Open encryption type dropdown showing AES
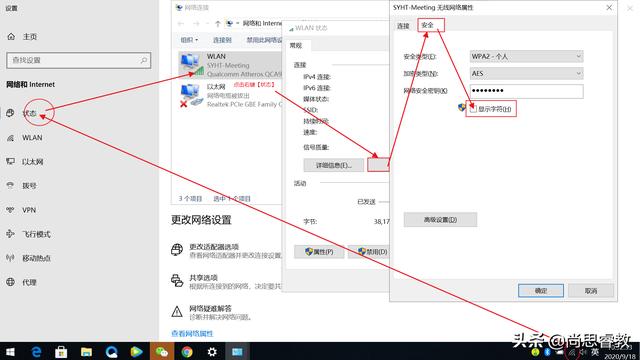 [x=526, y=74]
